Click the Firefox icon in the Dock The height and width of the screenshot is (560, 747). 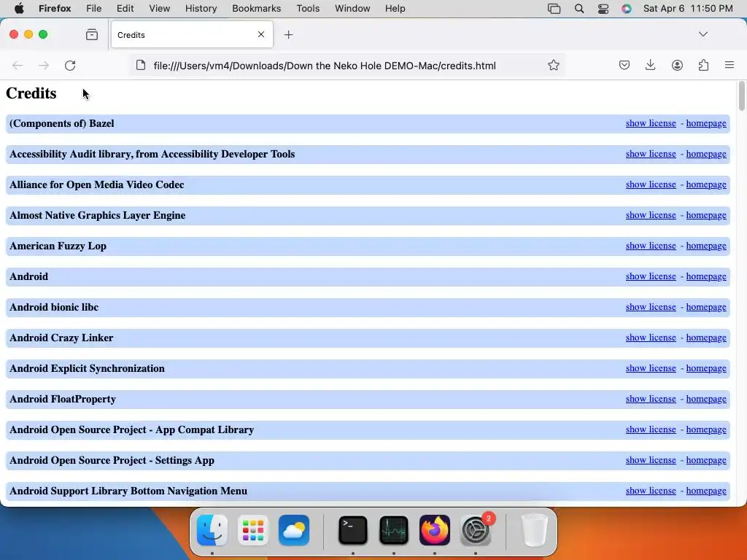435,530
